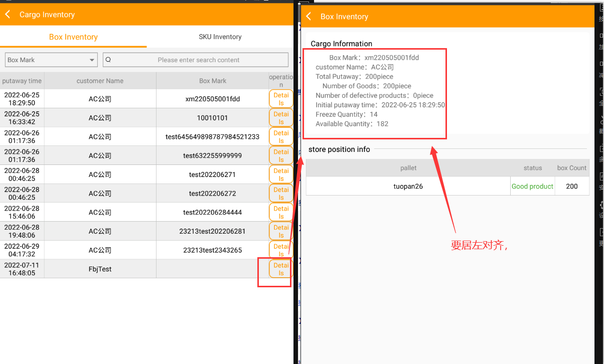
Task: Click the 'Good product' status cell
Action: [532, 186]
